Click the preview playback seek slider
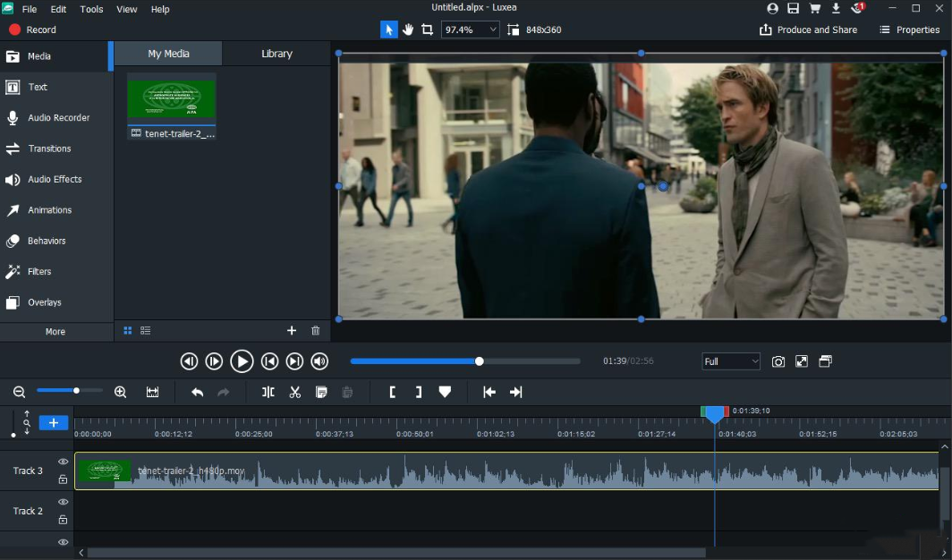Viewport: 952px width, 560px height. pos(465,361)
